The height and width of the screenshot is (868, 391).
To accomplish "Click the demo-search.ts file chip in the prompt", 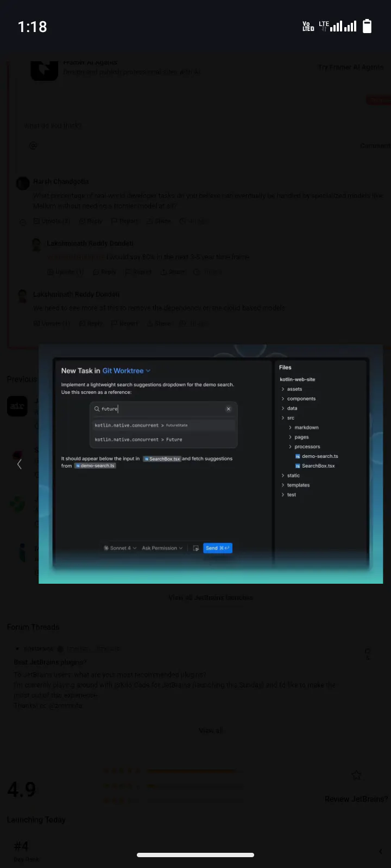I will [95, 465].
